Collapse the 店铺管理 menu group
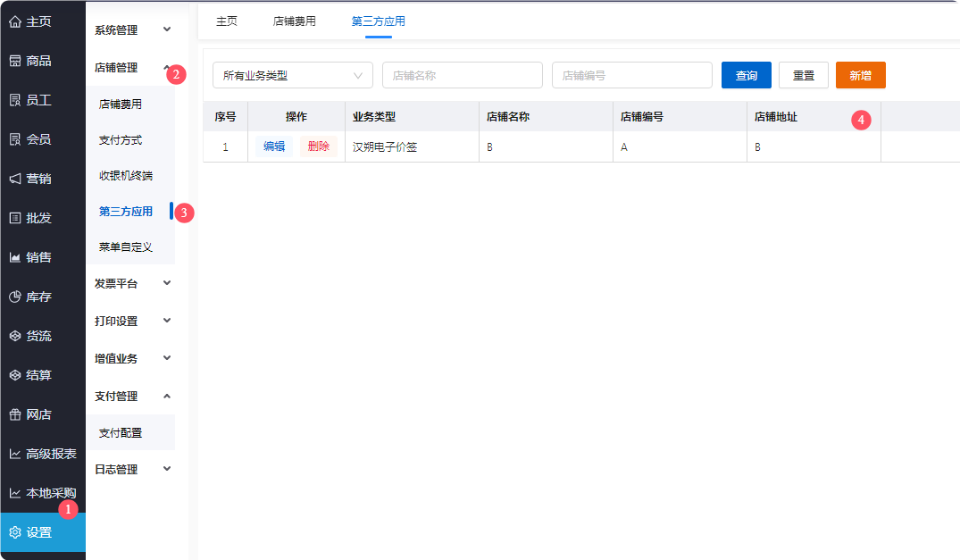 pyautogui.click(x=166, y=67)
